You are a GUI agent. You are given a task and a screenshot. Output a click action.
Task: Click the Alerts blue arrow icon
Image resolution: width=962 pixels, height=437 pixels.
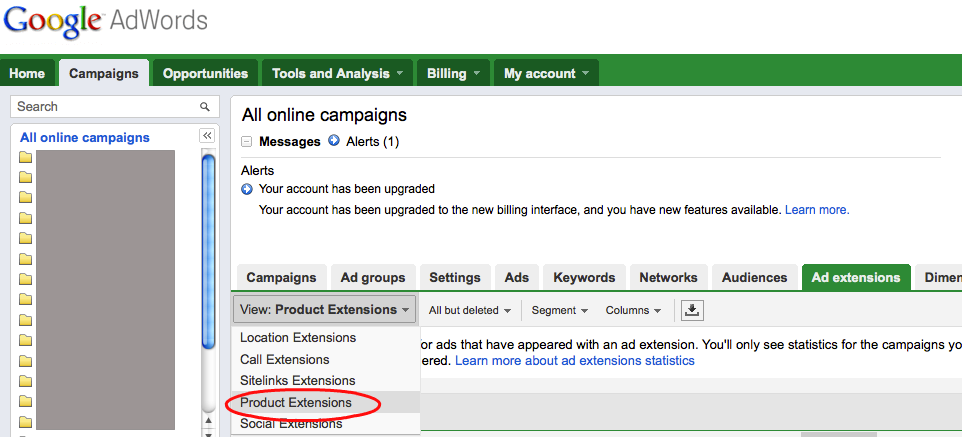pos(334,141)
